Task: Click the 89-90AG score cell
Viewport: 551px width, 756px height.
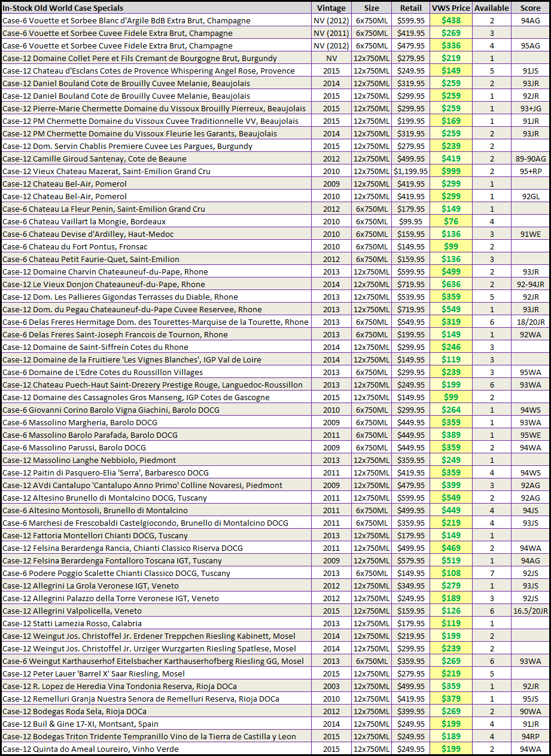Action: coord(530,159)
